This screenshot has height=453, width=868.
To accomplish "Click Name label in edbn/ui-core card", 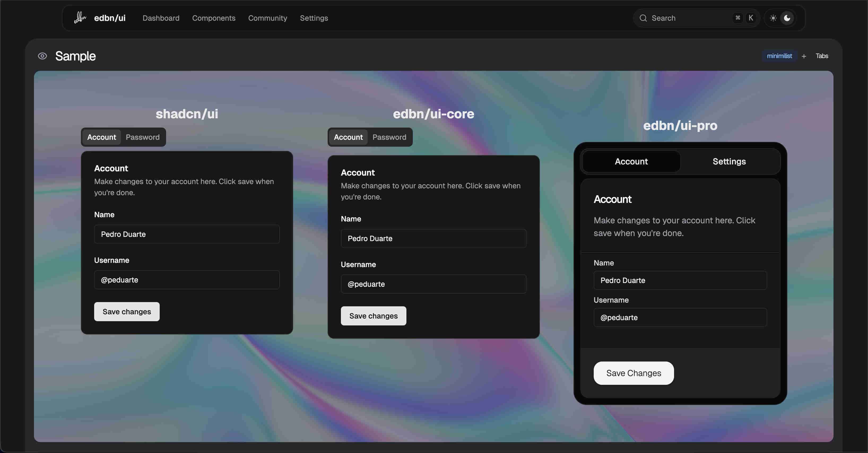I will [351, 219].
